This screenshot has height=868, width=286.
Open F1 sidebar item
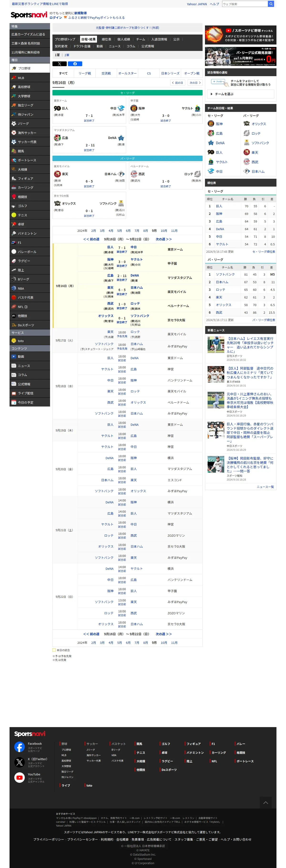30,243
